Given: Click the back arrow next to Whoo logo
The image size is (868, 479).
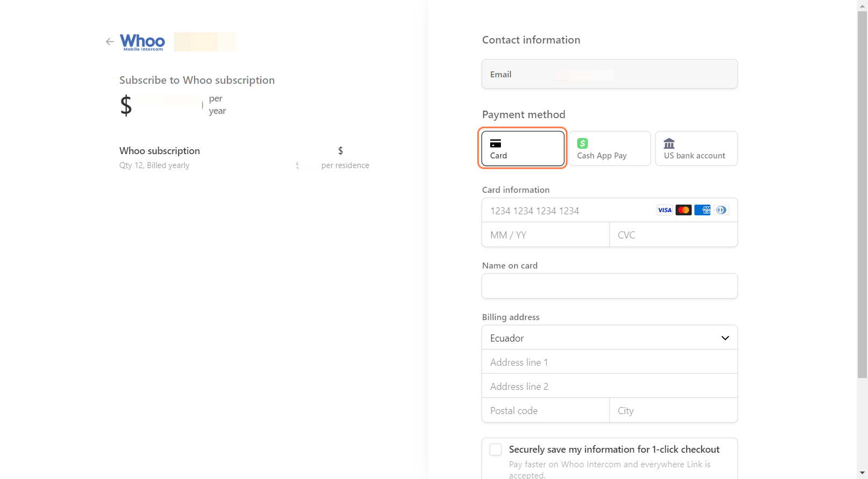Looking at the screenshot, I should (x=110, y=41).
